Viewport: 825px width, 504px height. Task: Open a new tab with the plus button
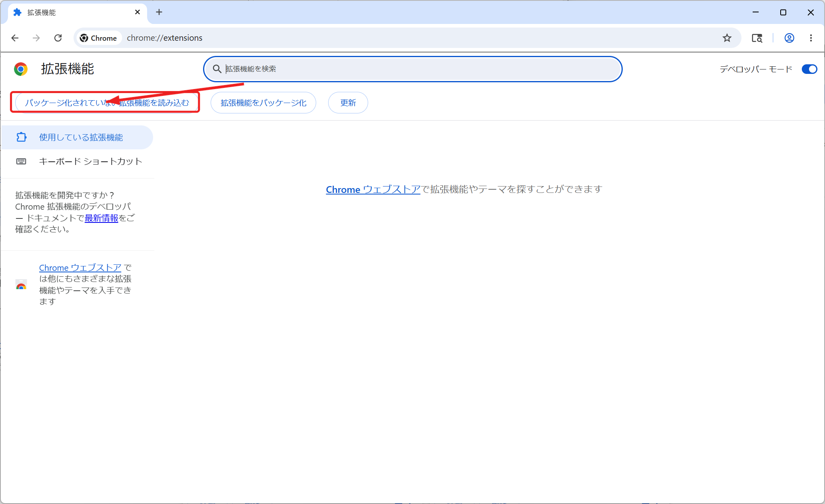tap(159, 12)
